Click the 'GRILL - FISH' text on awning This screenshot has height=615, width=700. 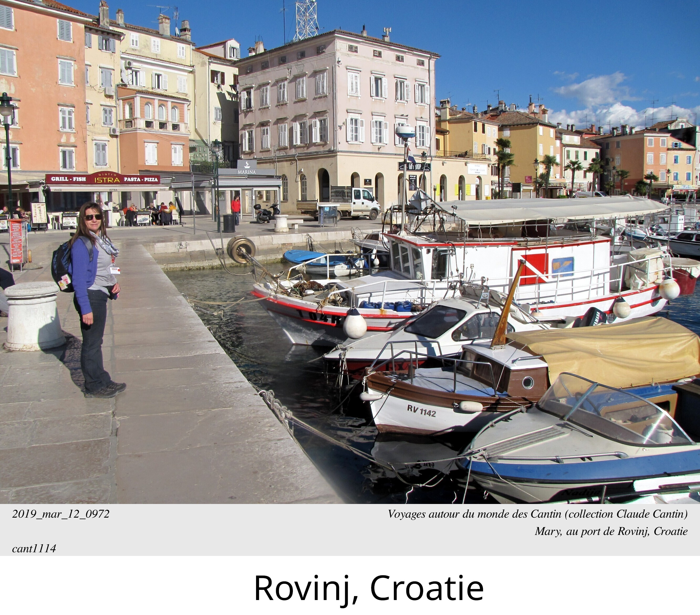coord(68,179)
